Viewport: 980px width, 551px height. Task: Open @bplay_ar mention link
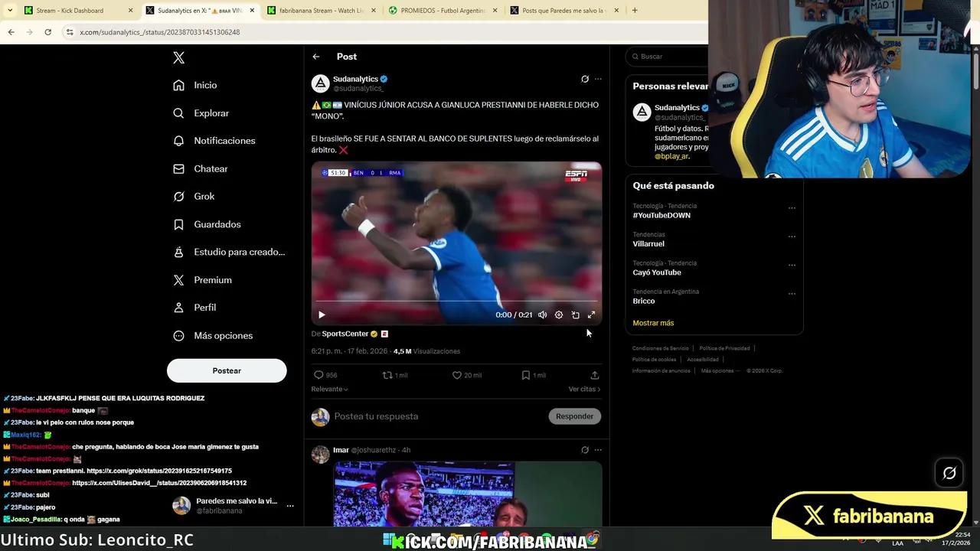[670, 156]
